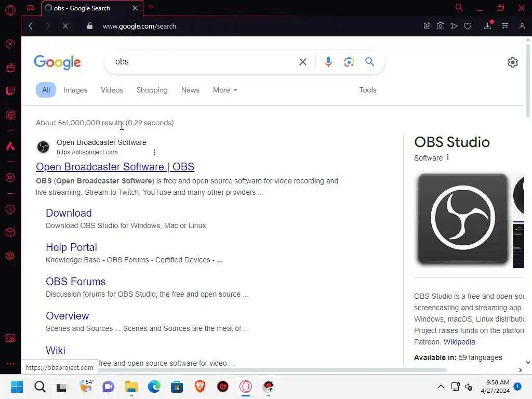Go back to previous page
Image resolution: width=532 pixels, height=399 pixels.
[31, 26]
